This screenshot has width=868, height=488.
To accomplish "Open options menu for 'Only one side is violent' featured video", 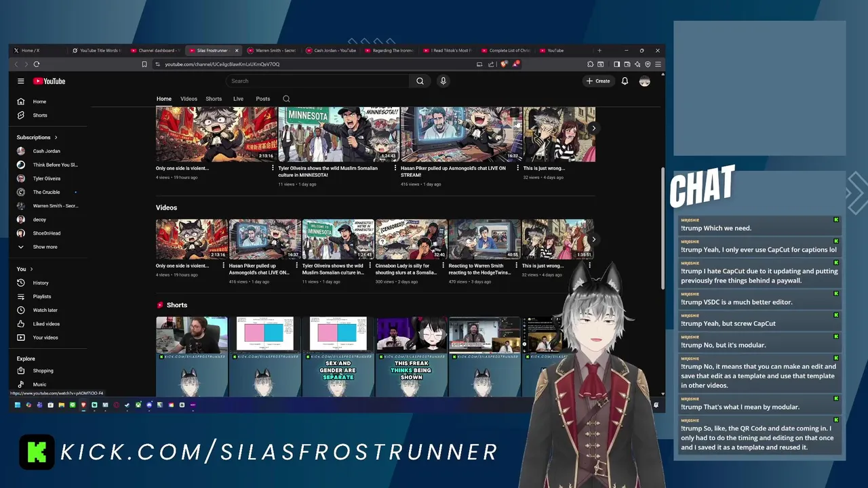I will click(273, 168).
